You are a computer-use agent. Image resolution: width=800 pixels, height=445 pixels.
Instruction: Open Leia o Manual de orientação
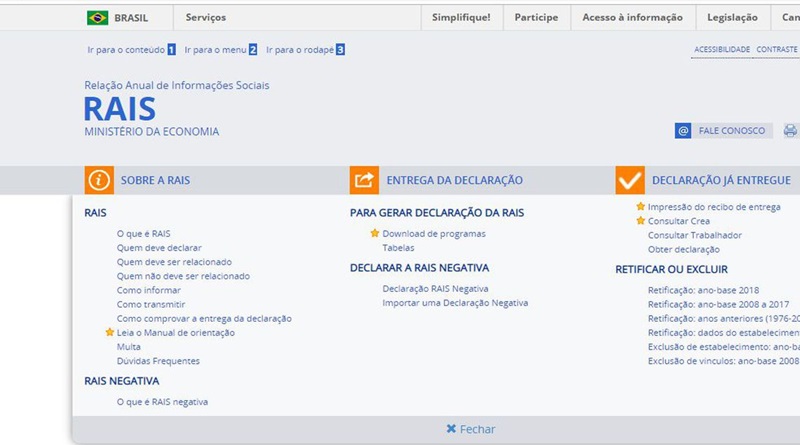[176, 333]
